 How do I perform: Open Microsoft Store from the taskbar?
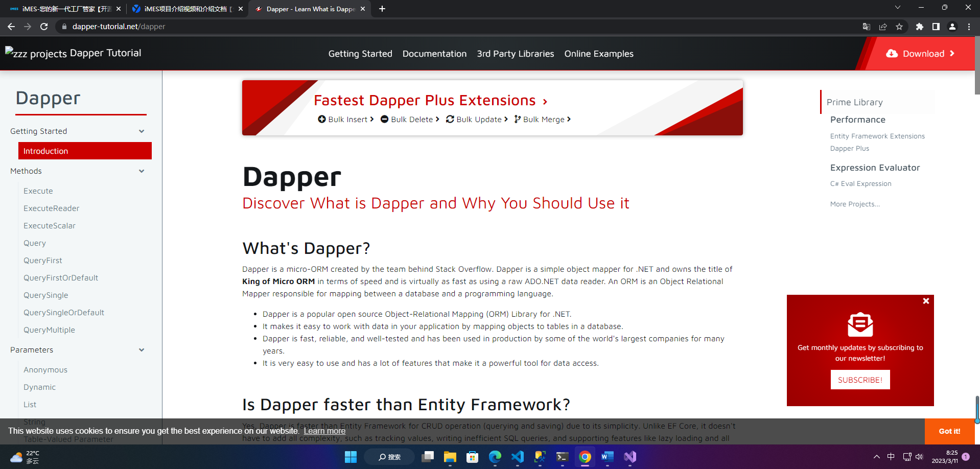click(x=472, y=457)
